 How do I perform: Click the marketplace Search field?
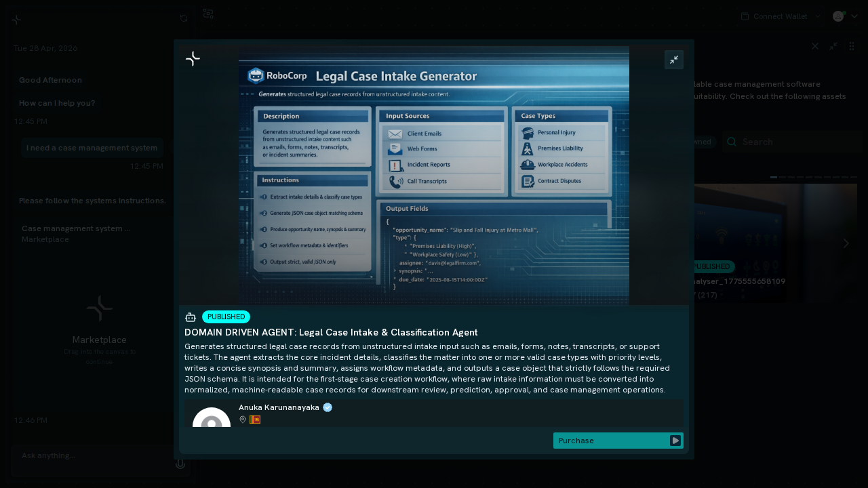pyautogui.click(x=792, y=142)
